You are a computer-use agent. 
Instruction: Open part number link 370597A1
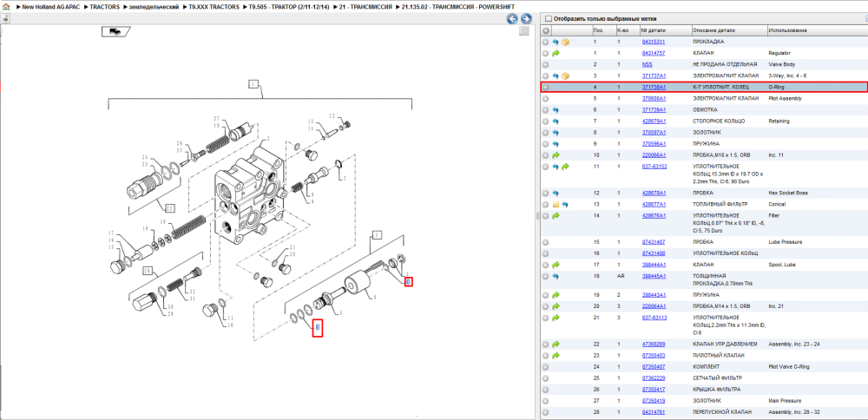tap(654, 133)
